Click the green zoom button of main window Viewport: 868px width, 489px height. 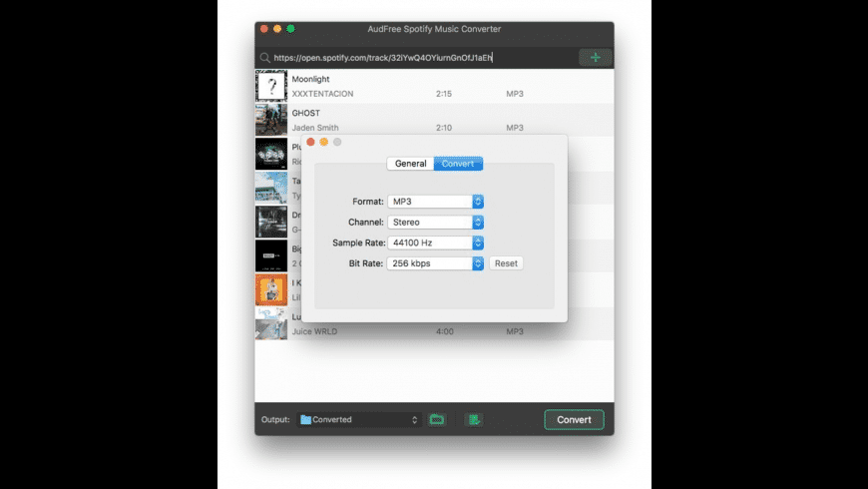coord(290,29)
